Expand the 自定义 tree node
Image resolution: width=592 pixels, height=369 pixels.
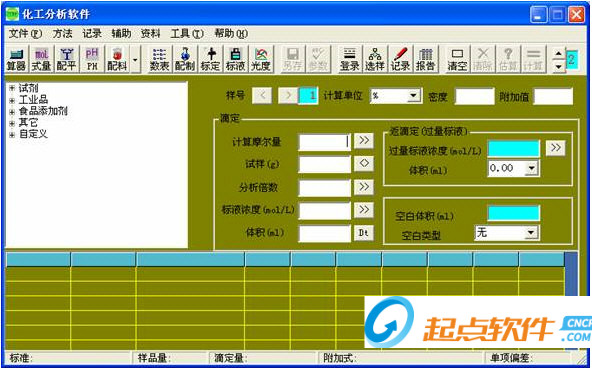pos(12,134)
